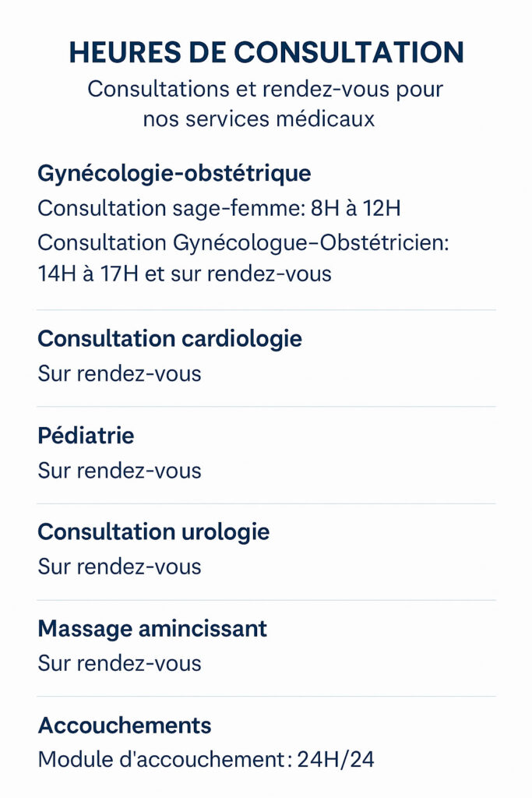
Task: Select the Pédiatrie heading
Action: pos(86,436)
